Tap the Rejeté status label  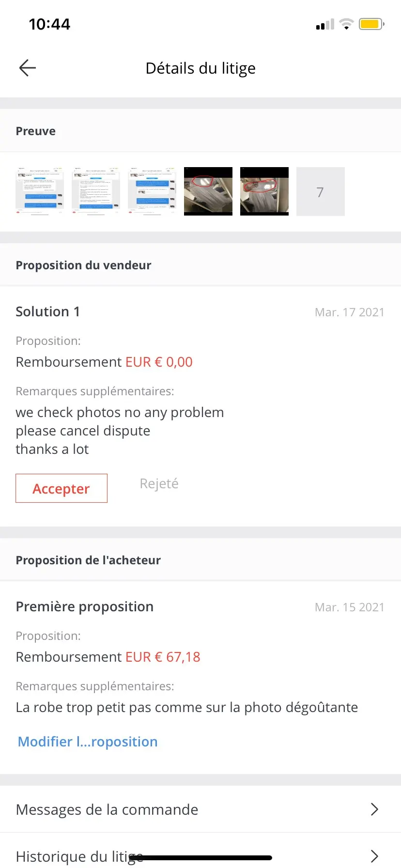pos(159,483)
